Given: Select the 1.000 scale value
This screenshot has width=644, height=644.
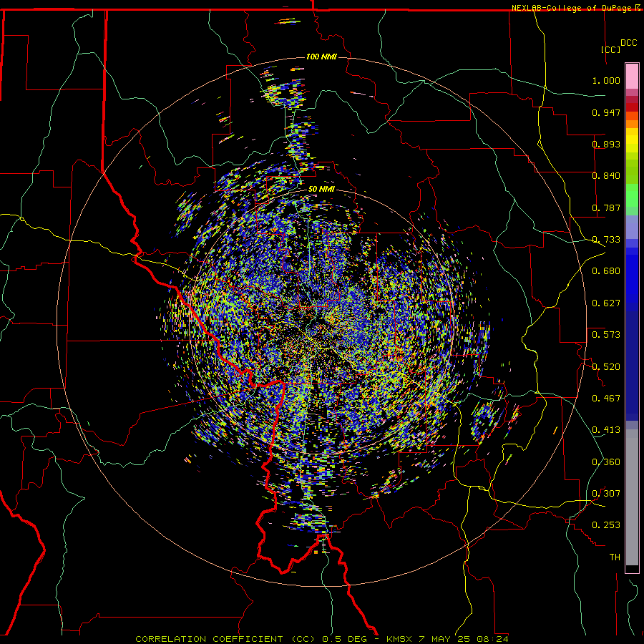Looking at the screenshot, I should point(606,80).
